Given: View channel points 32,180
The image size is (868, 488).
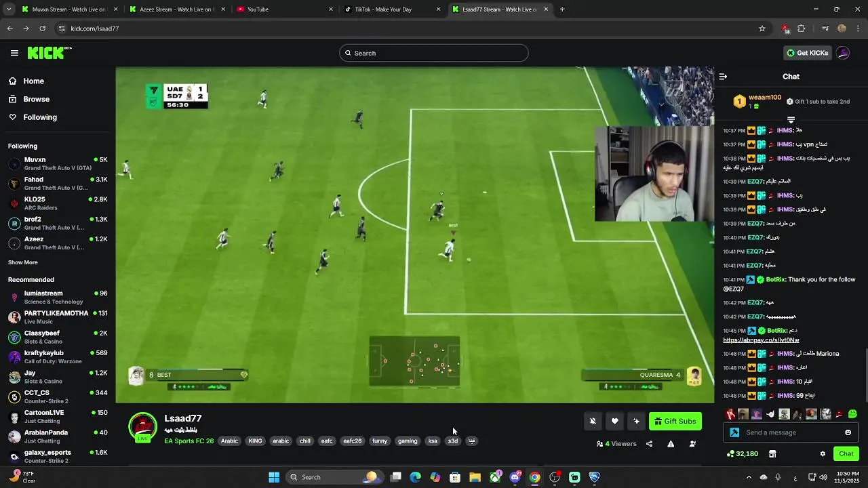Looking at the screenshot, I should 743,454.
